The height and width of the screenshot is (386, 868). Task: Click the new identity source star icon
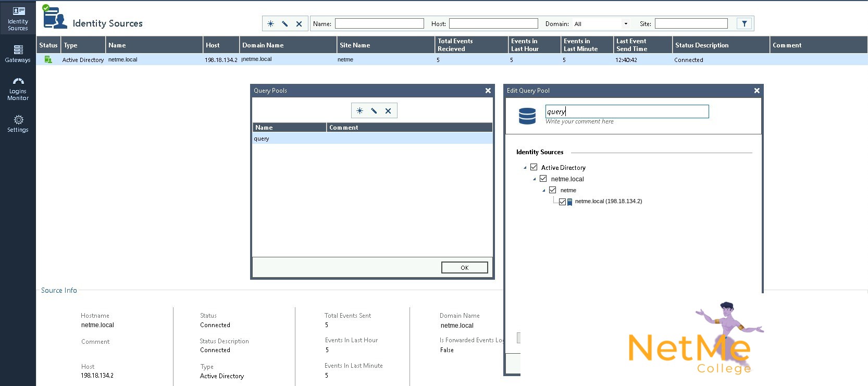click(x=270, y=24)
